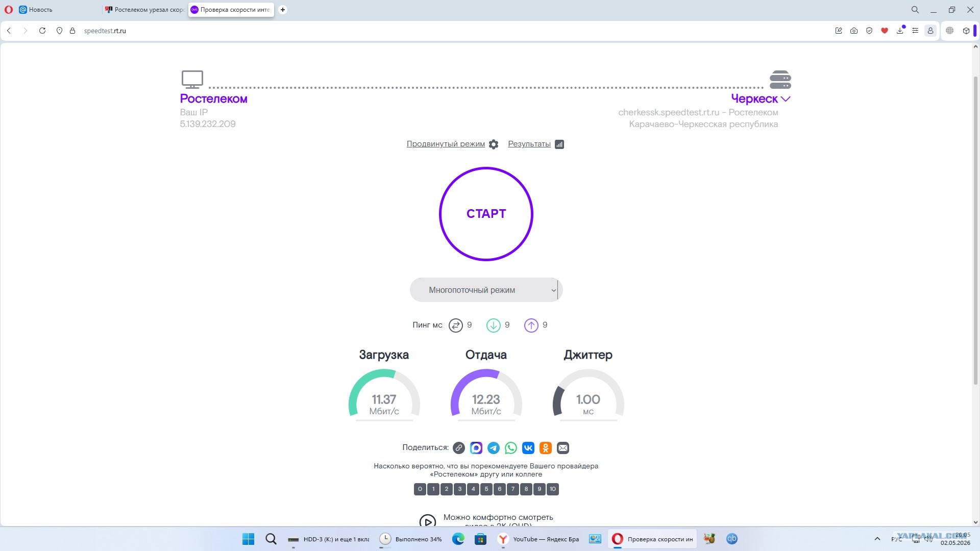Screen dimensions: 980x551
Task: Click the server stack icon above Черкесск
Action: coord(780,80)
